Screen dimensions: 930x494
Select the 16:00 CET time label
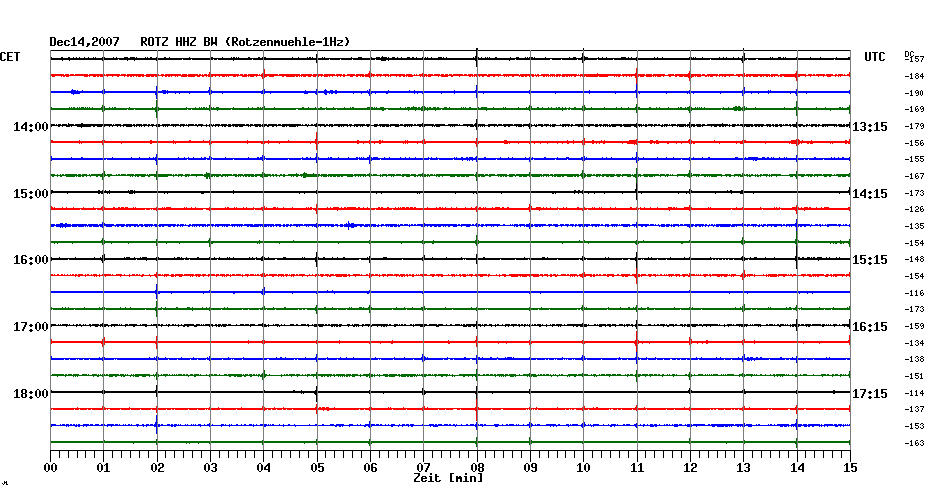(x=31, y=260)
